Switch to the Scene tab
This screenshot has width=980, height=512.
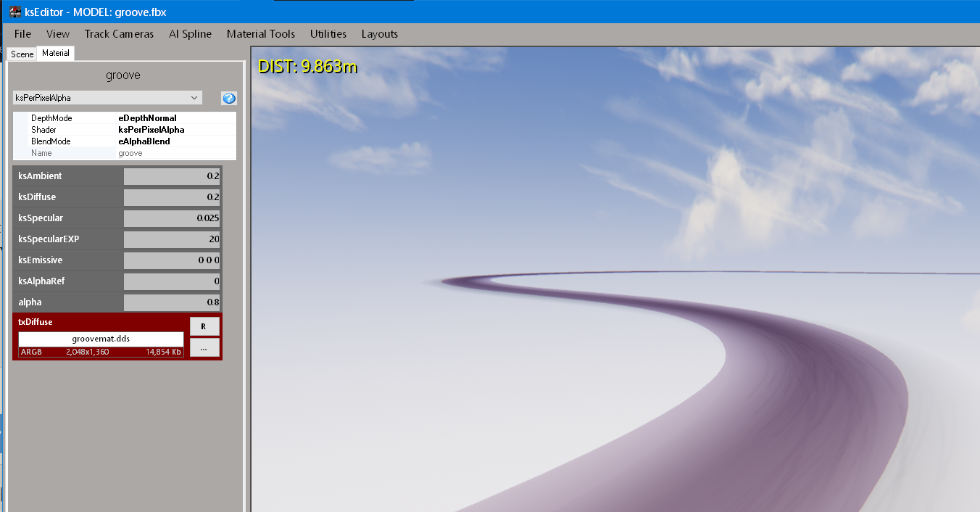coord(22,54)
